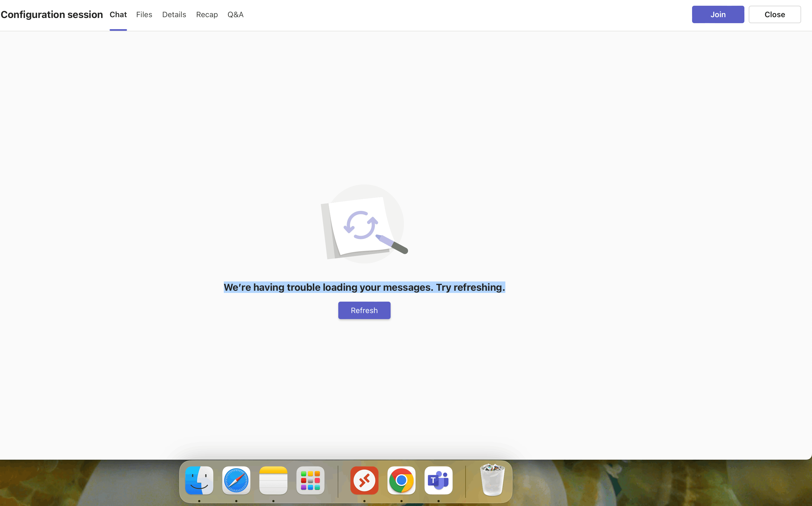Open the Notes app in dock

(273, 480)
